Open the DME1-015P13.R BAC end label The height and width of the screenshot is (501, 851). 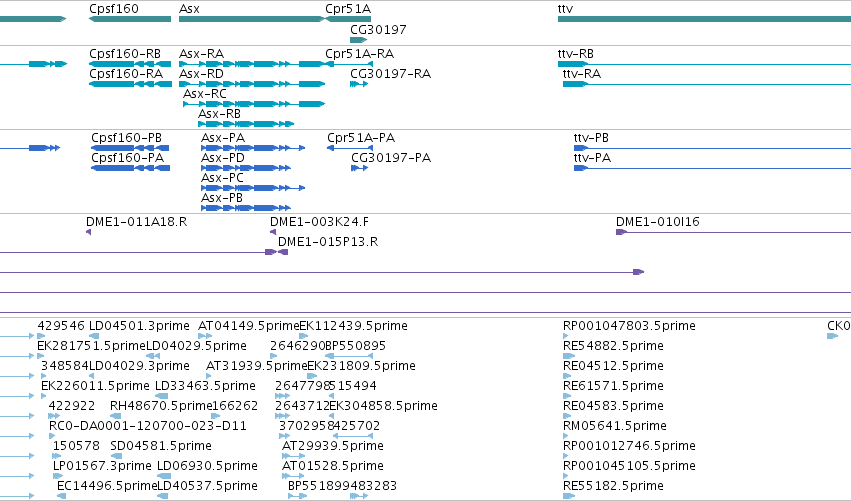click(x=328, y=242)
